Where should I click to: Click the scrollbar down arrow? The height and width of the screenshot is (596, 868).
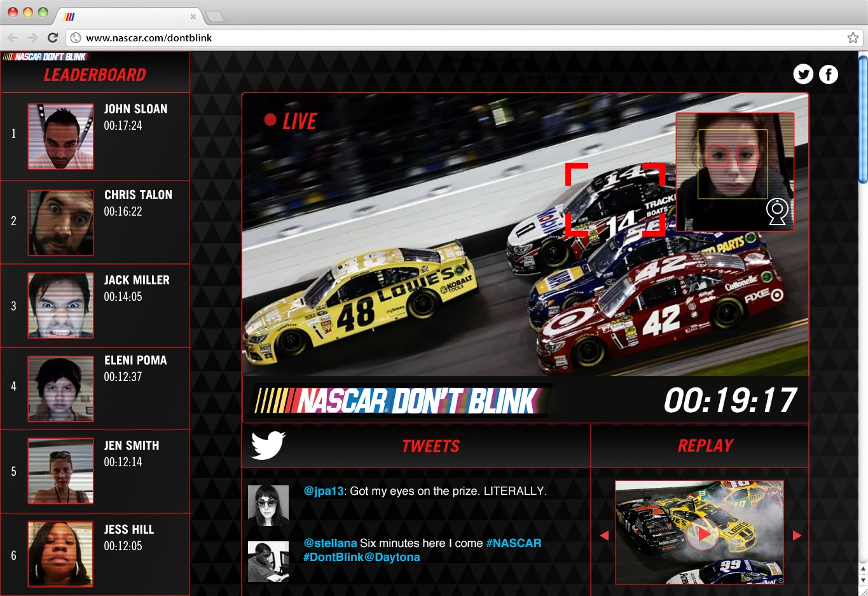pyautogui.click(x=863, y=580)
